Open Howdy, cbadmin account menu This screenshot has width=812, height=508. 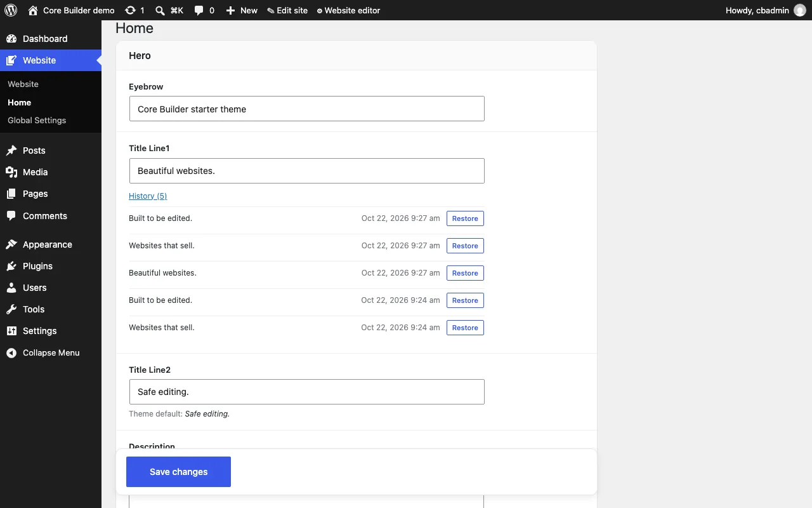(x=766, y=10)
